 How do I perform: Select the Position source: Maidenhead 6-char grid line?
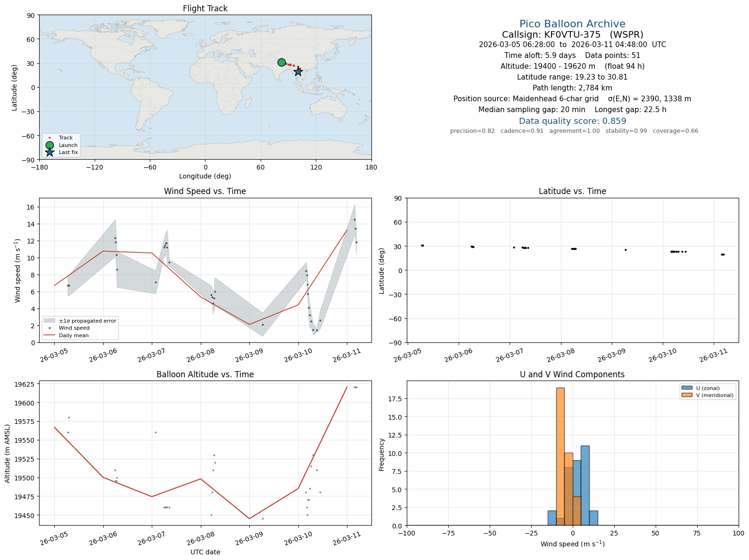pos(572,99)
